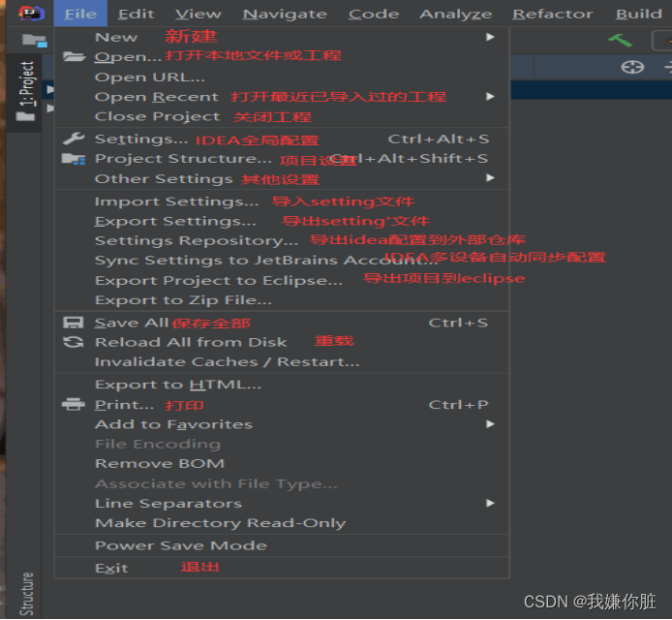Select Open URL... menu entry
Screen dimensions: 672x620
(x=282, y=77)
